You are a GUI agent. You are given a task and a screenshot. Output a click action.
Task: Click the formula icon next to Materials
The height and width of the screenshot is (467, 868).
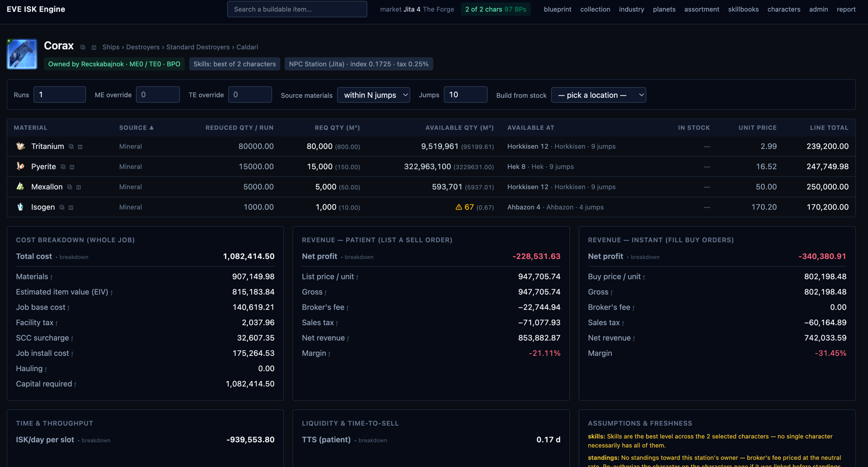pyautogui.click(x=51, y=277)
